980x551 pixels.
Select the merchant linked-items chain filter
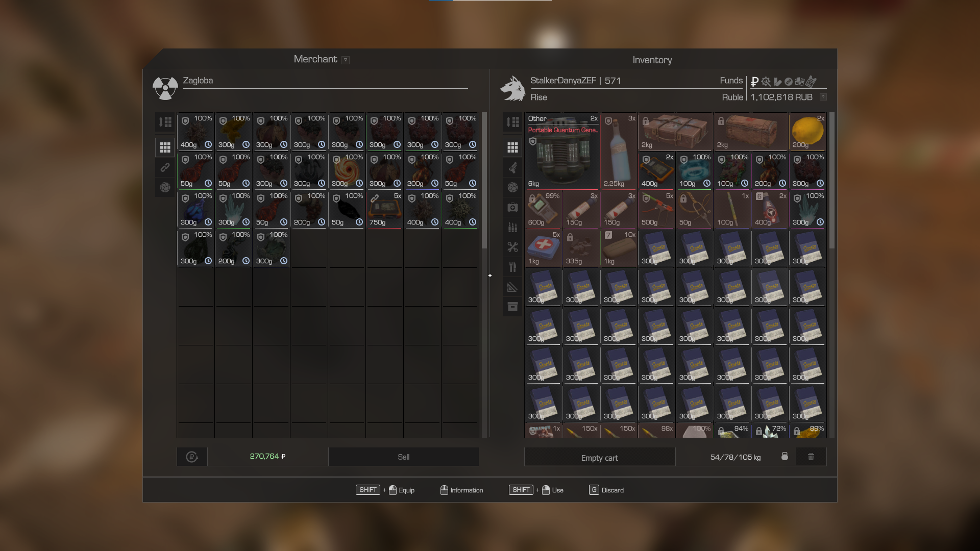pyautogui.click(x=165, y=167)
